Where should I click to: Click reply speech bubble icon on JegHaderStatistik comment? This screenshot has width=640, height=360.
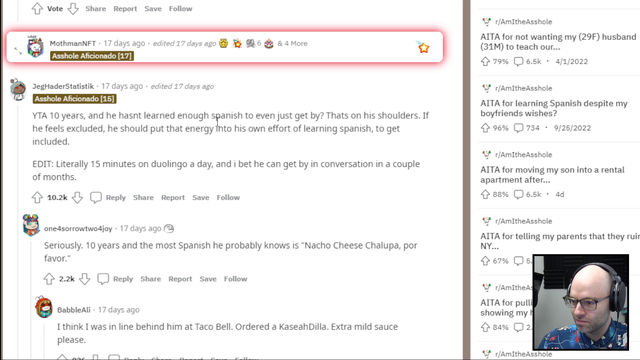coord(96,198)
